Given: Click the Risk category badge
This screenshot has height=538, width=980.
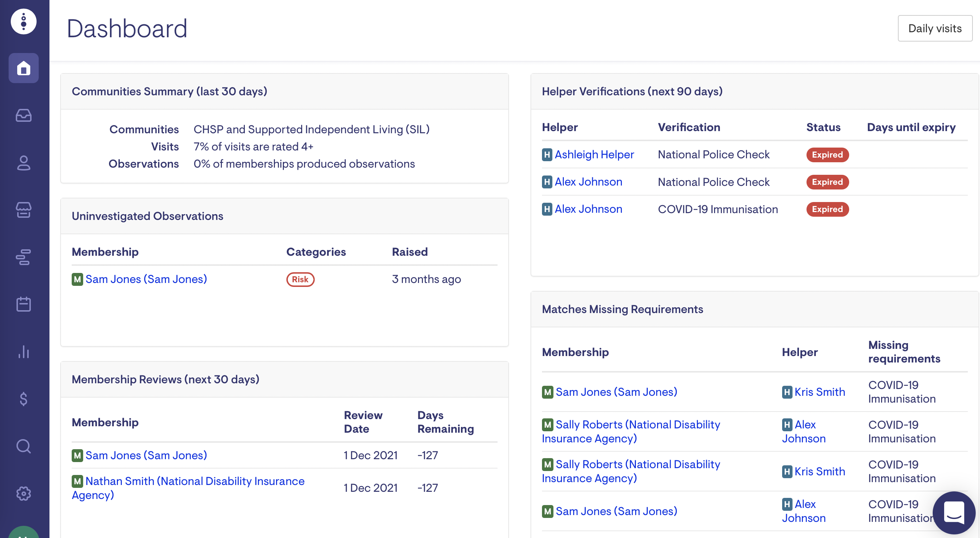Looking at the screenshot, I should click(x=300, y=279).
